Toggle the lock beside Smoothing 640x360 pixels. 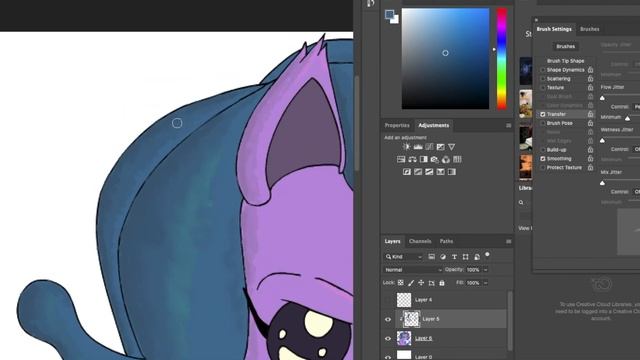(x=590, y=159)
